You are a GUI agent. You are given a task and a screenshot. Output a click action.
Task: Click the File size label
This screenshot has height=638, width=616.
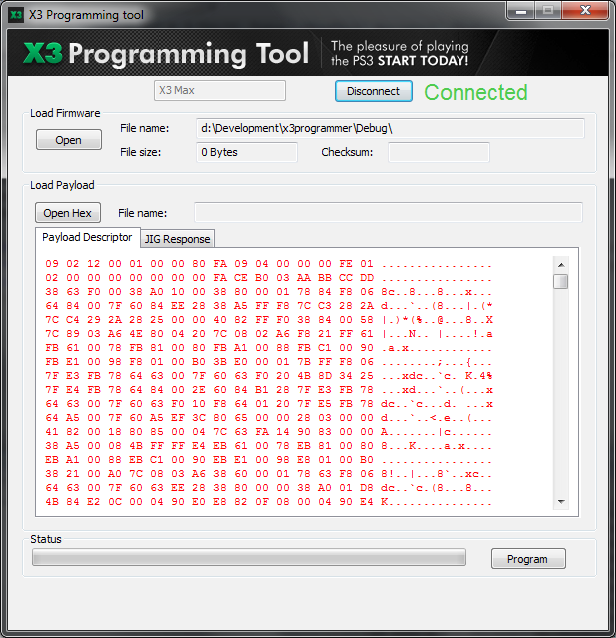140,152
